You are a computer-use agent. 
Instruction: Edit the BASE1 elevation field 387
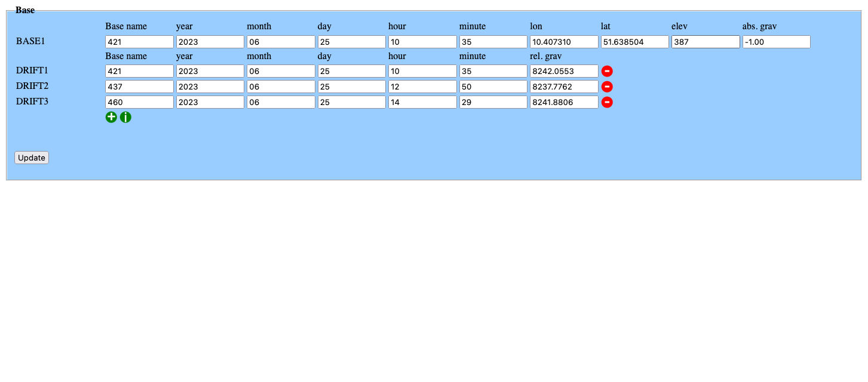coord(705,42)
